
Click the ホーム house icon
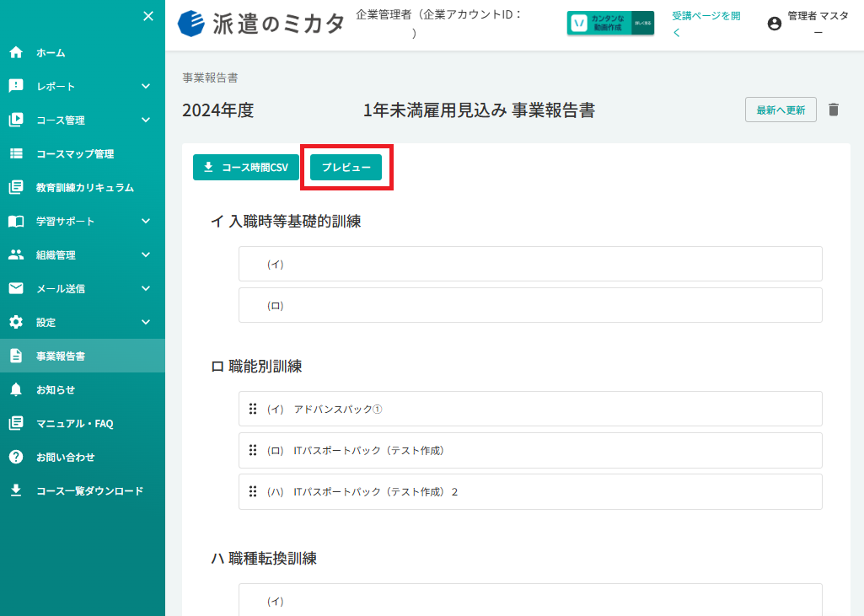pos(16,52)
